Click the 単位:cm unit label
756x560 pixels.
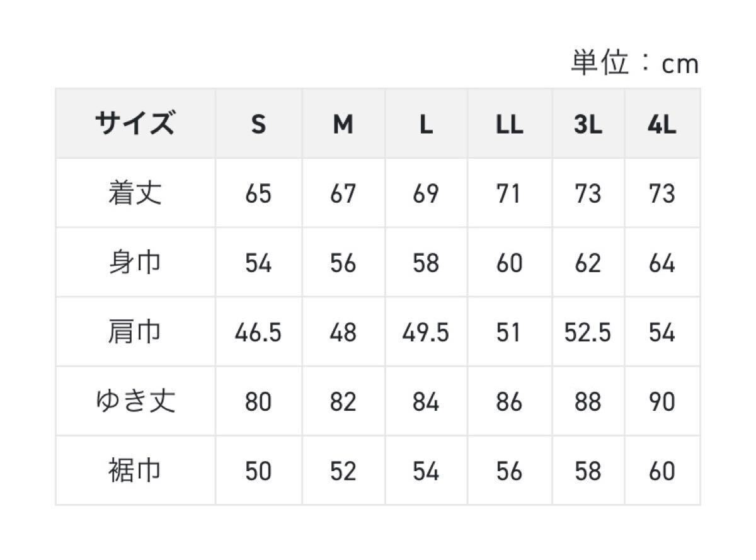(x=634, y=64)
